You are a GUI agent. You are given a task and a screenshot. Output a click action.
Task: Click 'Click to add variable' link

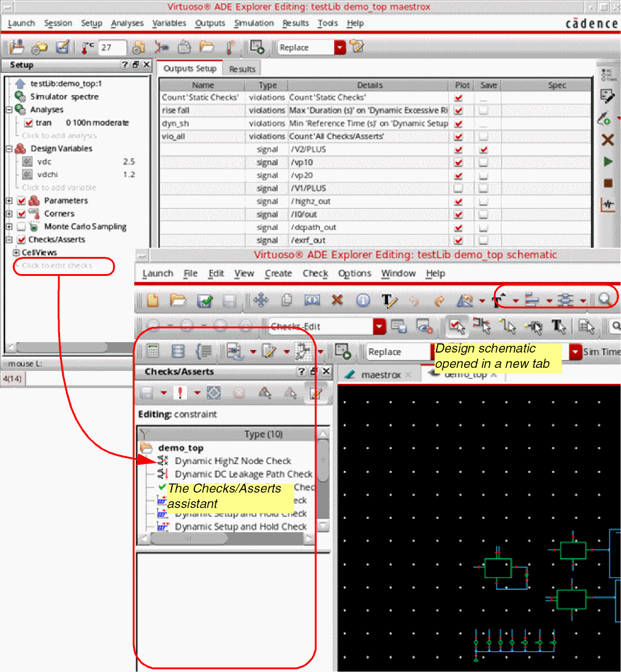click(59, 188)
